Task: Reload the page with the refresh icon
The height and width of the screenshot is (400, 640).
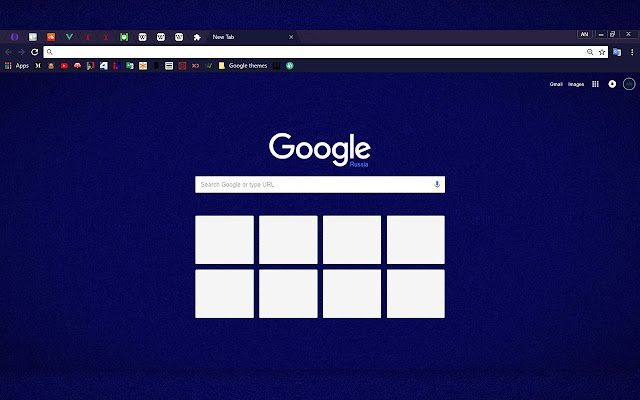Action: coord(35,52)
